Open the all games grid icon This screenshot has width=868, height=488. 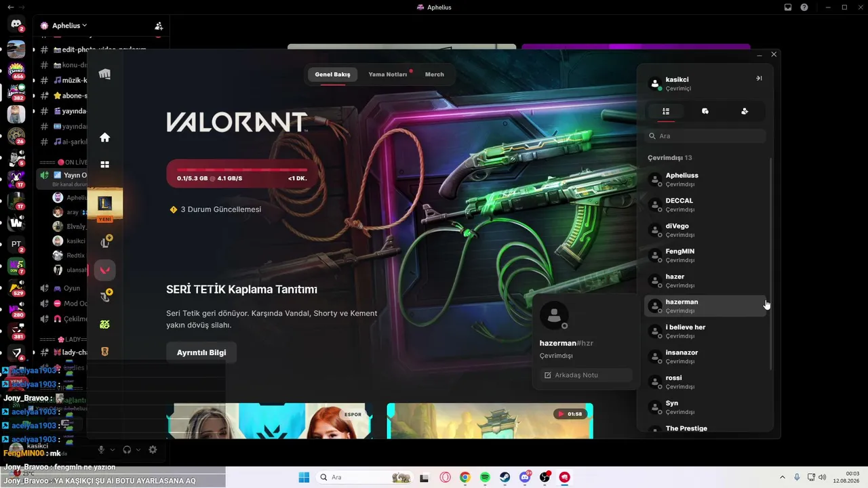coord(104,165)
